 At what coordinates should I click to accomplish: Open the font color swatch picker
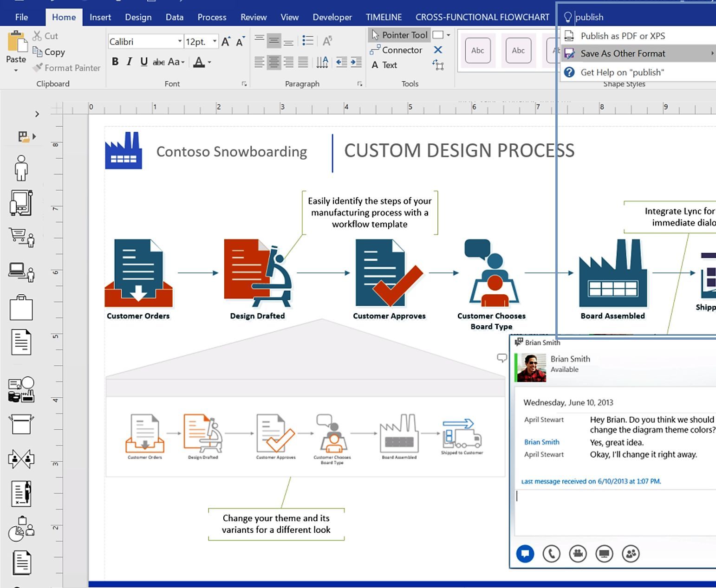(210, 62)
